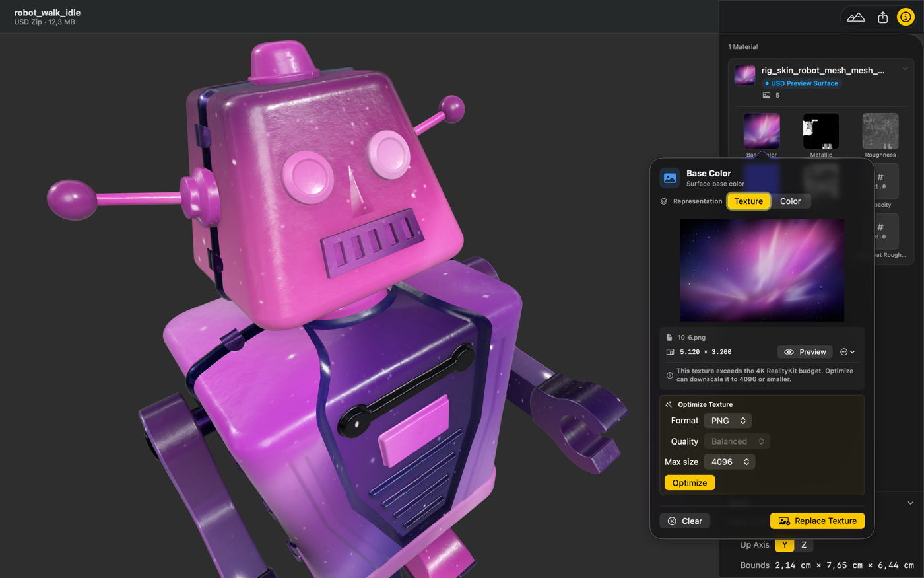
Task: Set Up Axis to Z
Action: pos(804,545)
